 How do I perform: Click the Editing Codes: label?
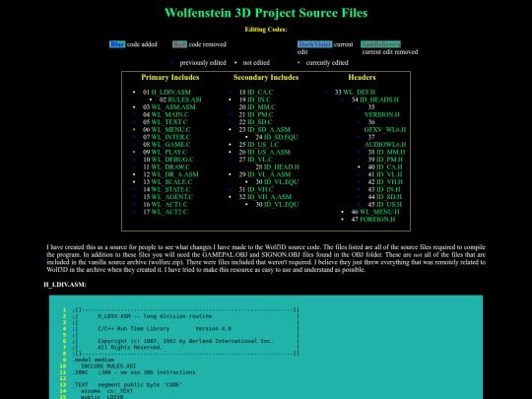(x=266, y=30)
